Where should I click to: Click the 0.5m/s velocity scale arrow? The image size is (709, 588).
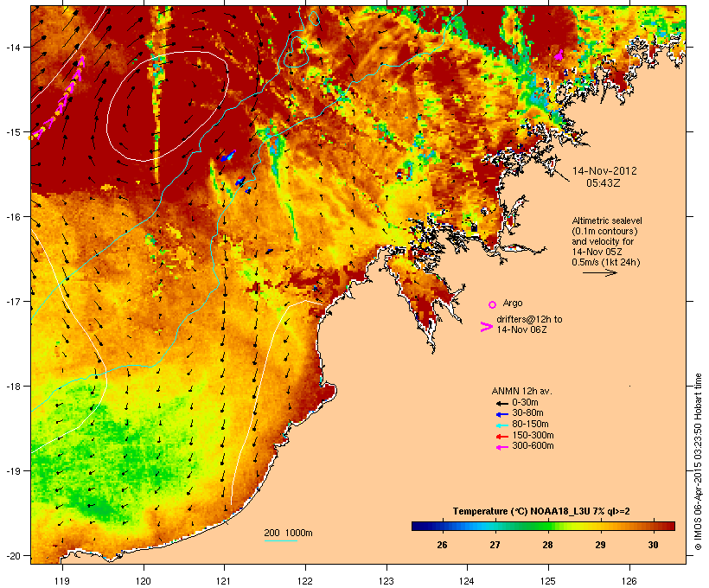(599, 272)
